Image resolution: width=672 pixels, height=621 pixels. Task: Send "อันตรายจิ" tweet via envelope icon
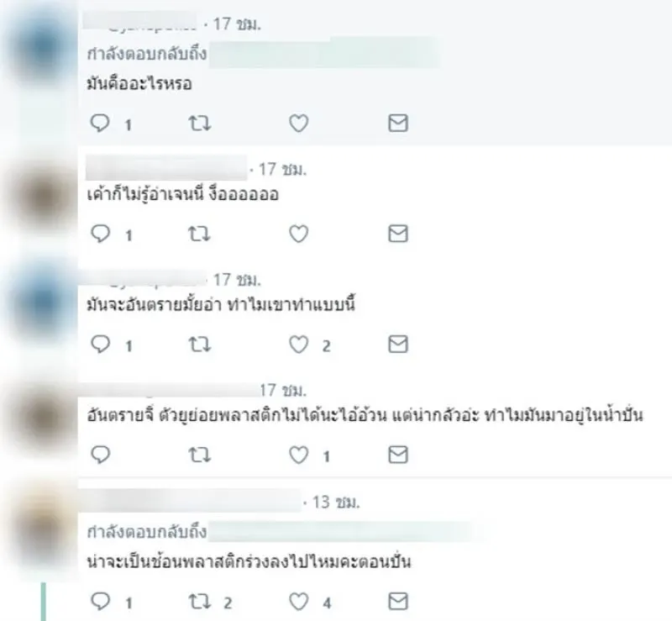click(398, 455)
